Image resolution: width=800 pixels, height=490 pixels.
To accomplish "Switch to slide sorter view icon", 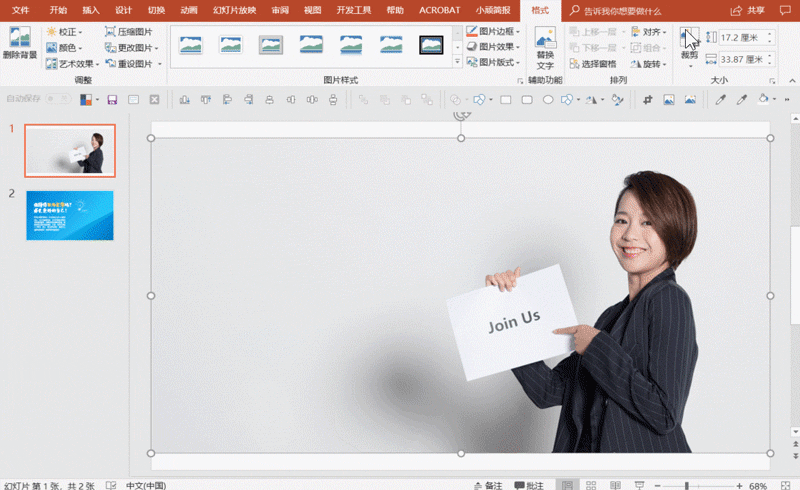I will tap(591, 485).
